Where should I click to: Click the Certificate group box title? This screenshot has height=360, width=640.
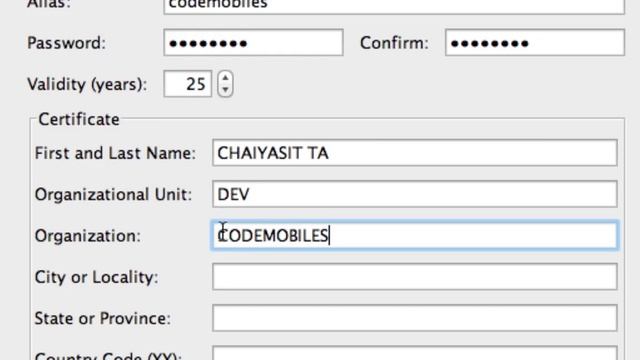click(79, 120)
